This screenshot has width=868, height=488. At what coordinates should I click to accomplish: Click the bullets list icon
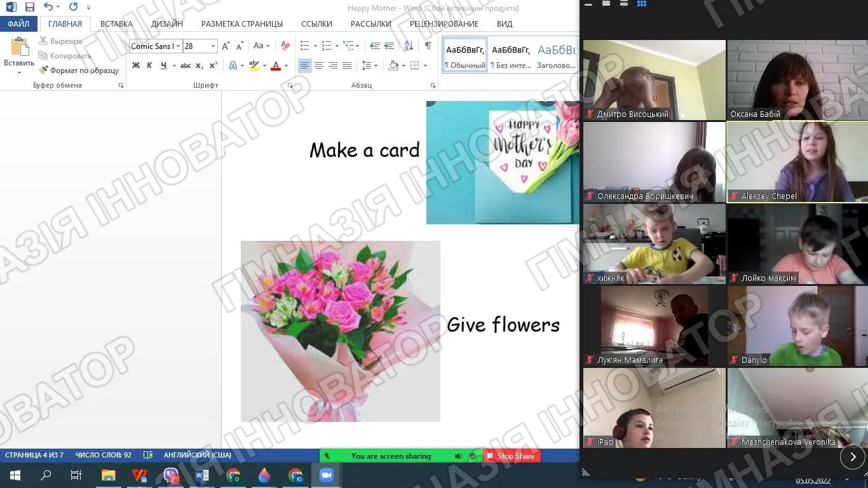(304, 46)
